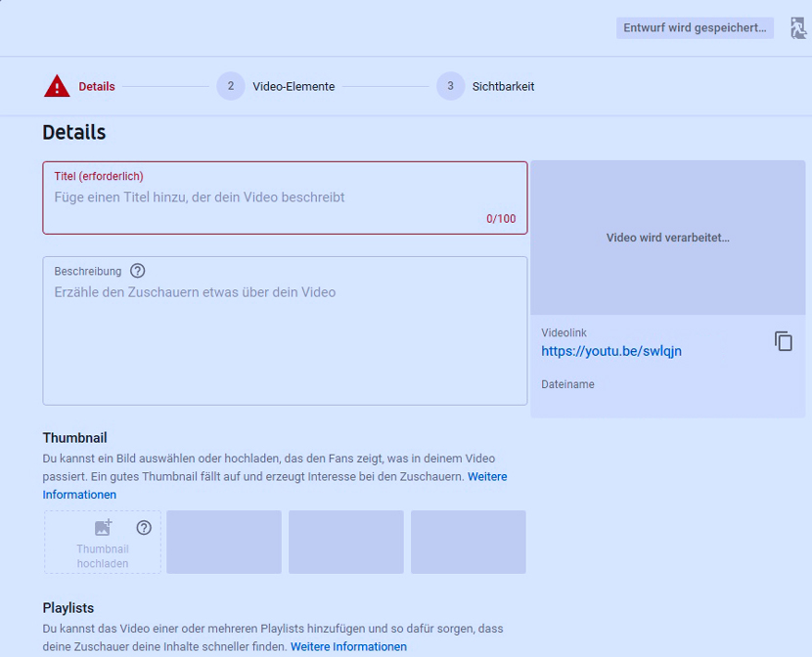The height and width of the screenshot is (657, 812).
Task: Go to the Video-Elemente step
Action: (x=293, y=86)
